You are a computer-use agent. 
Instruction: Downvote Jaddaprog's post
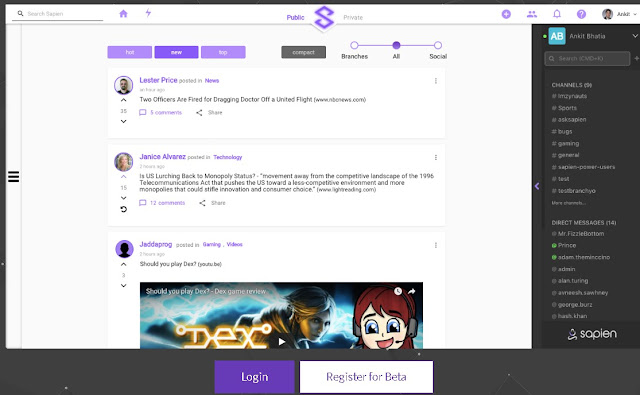coord(123,286)
